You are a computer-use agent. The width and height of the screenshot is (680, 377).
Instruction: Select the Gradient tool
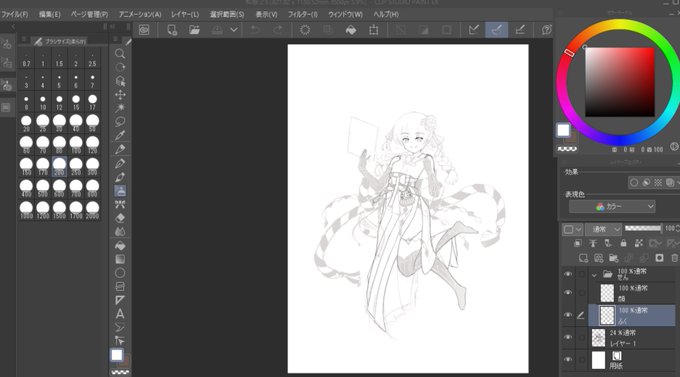click(x=120, y=259)
